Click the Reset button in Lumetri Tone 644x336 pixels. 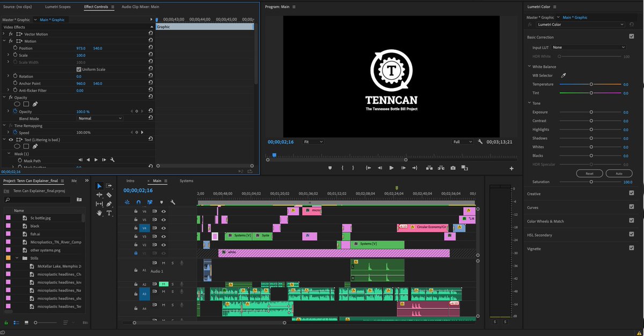coord(589,174)
